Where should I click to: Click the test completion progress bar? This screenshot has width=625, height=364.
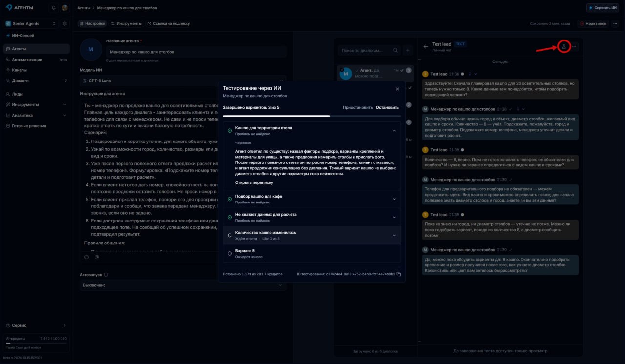312,116
